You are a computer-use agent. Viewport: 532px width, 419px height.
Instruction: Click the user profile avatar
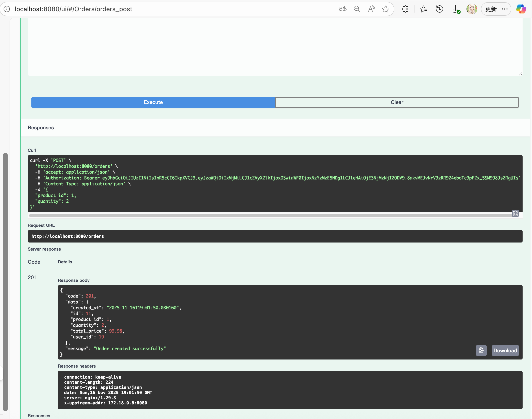[471, 9]
